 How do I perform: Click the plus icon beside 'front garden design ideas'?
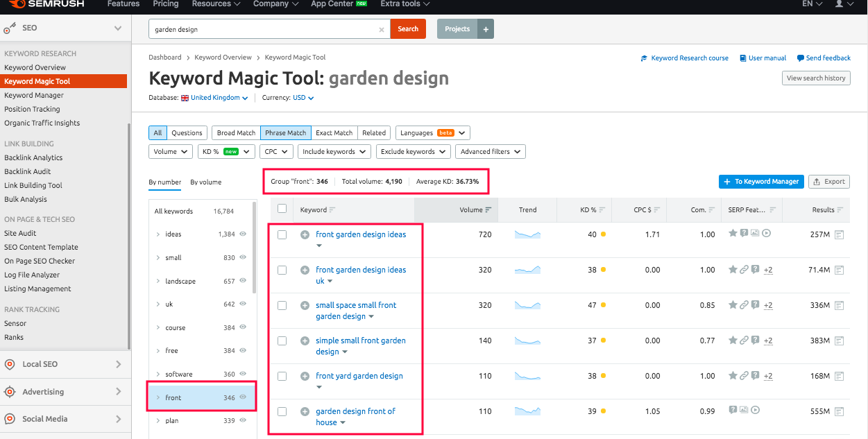click(x=305, y=234)
